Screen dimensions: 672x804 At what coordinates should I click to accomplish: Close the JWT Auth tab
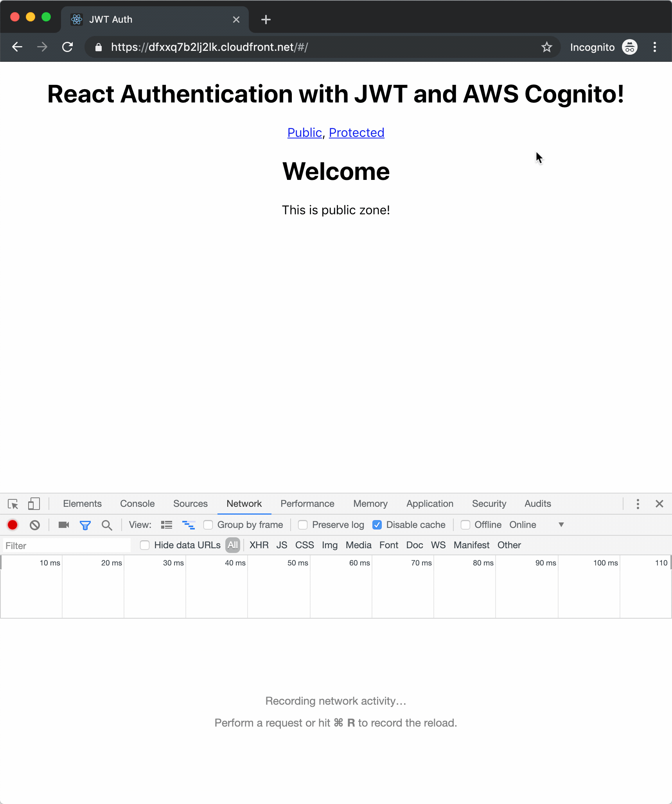click(x=236, y=20)
